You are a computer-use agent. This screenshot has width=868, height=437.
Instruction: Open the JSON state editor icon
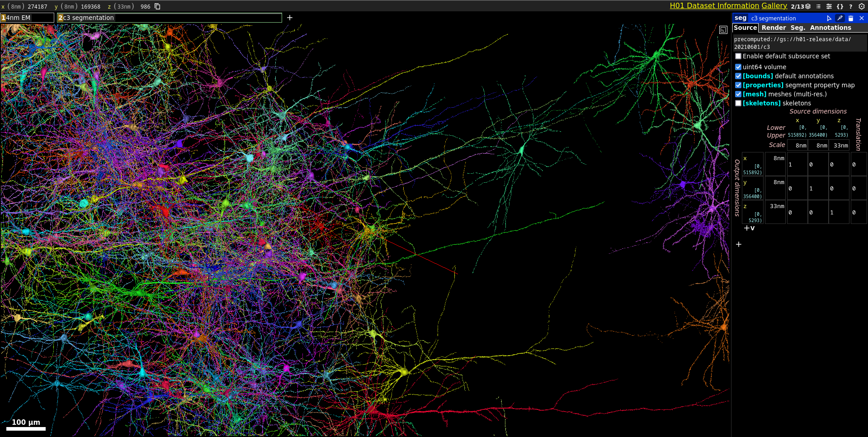(840, 6)
